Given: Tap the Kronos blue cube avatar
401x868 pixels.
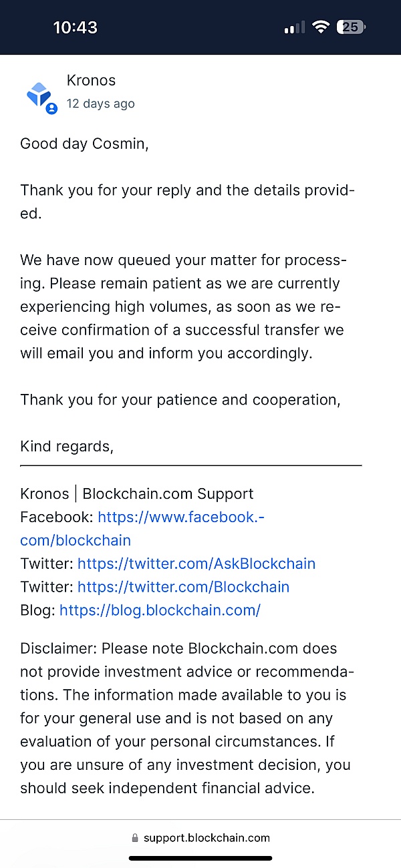Looking at the screenshot, I should 39,94.
